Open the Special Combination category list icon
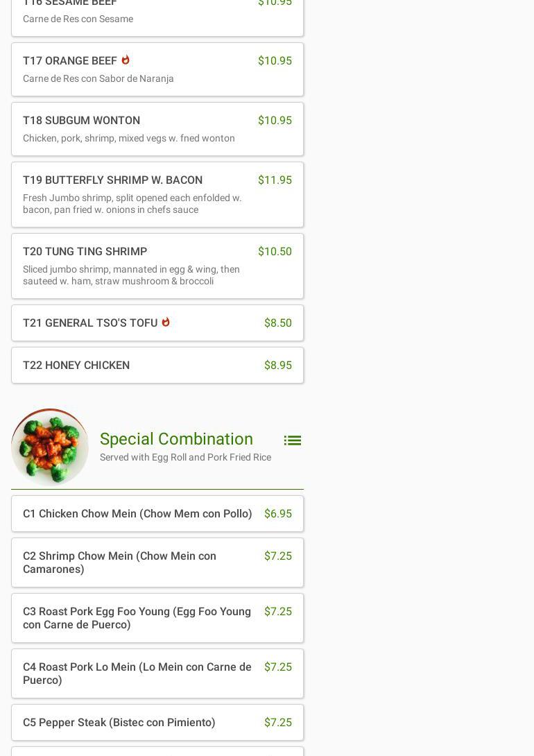Viewport: 534px width, 756px height. [292, 440]
